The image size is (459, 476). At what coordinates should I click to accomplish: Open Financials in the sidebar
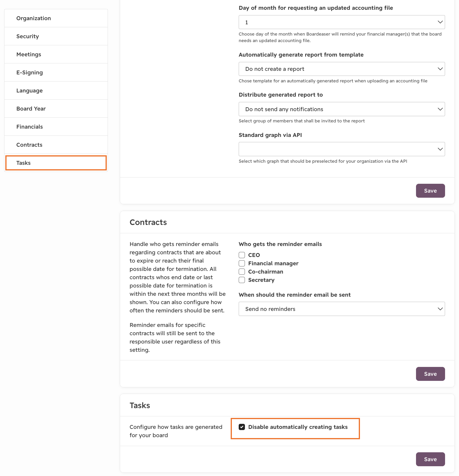(x=56, y=127)
